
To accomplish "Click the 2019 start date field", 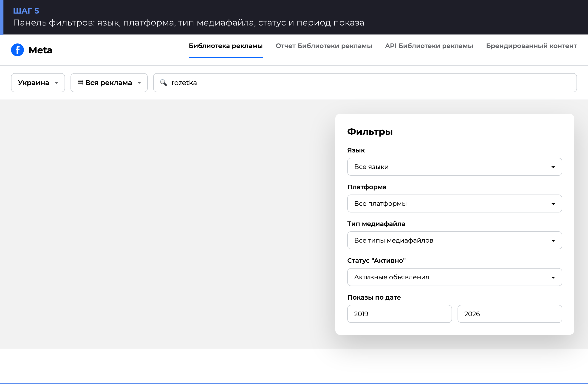I will 399,314.
